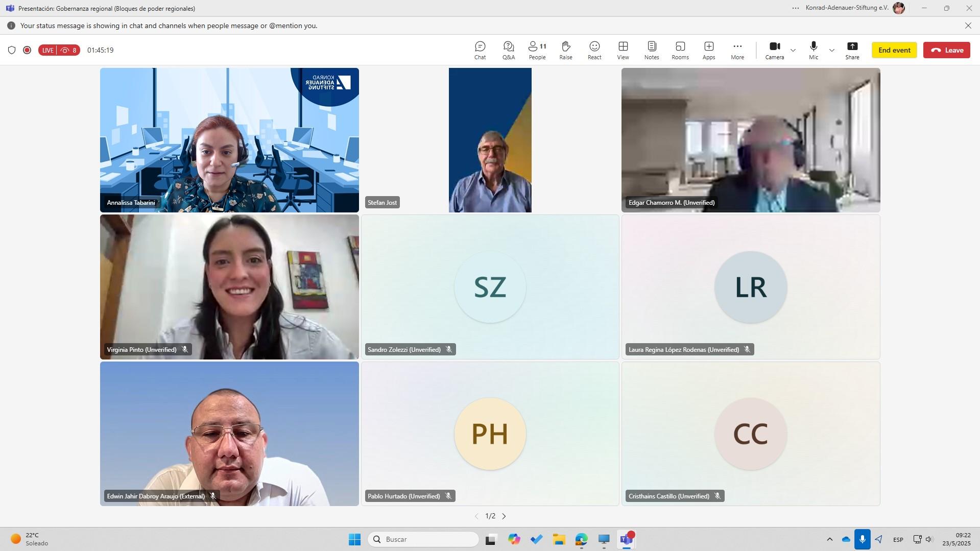Share your screen content
980x551 pixels.
(x=852, y=50)
